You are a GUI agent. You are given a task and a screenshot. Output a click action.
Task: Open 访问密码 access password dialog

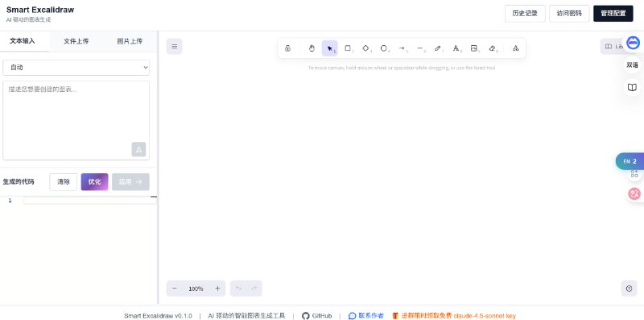coord(569,13)
